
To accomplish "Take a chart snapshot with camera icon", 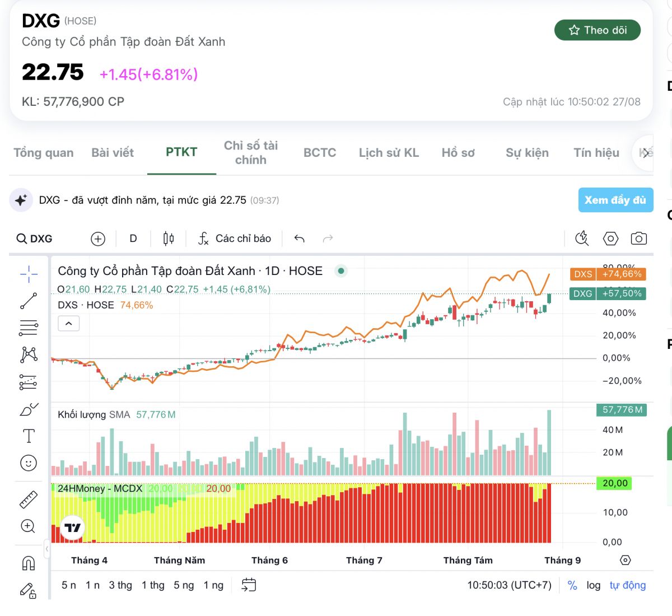I will coord(639,239).
